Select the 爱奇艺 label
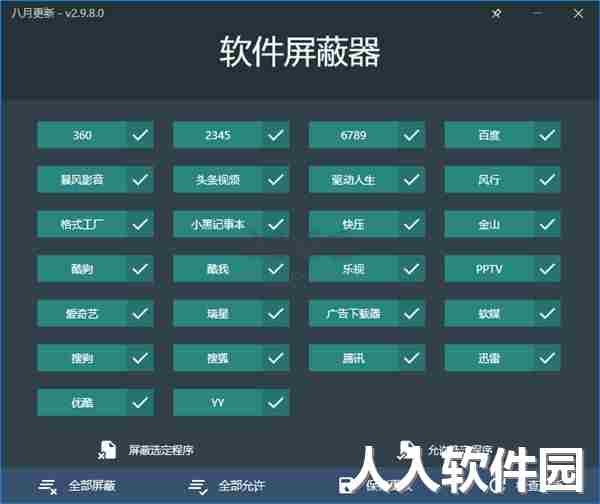The width and height of the screenshot is (600, 504). [x=82, y=314]
